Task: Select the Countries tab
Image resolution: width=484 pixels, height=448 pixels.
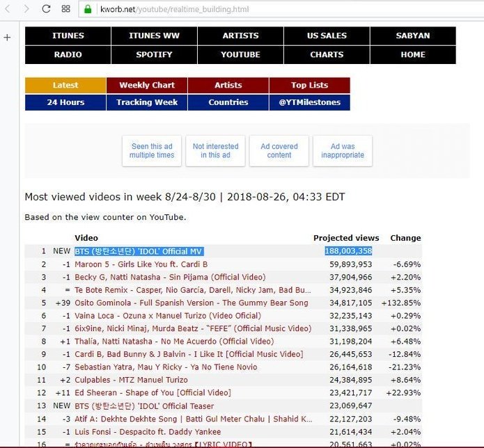Action: (x=228, y=102)
